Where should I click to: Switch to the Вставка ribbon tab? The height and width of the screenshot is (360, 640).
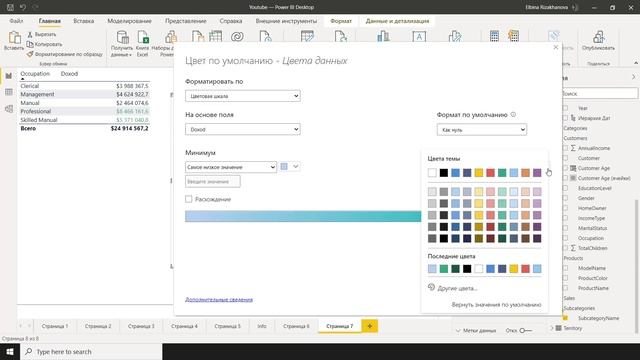coord(84,21)
